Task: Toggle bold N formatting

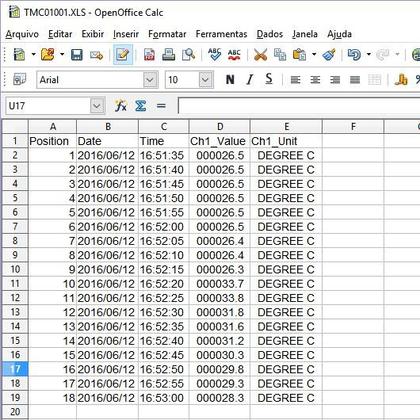Action: click(x=230, y=80)
